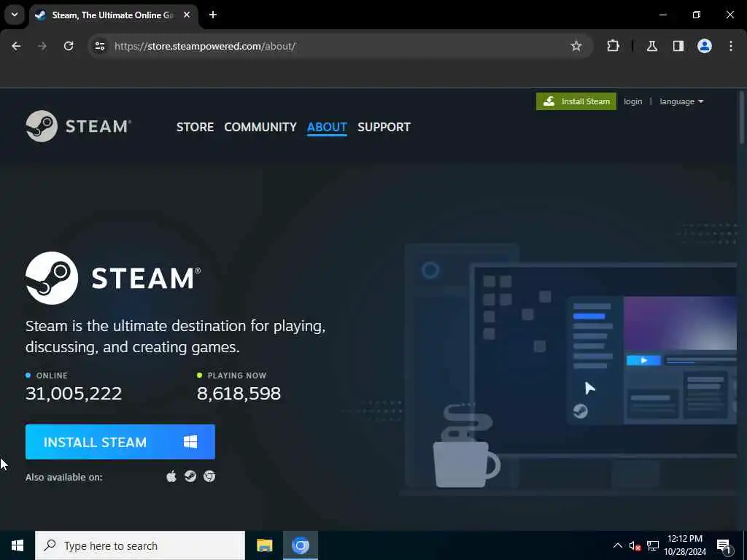Open the Windows Start menu
The height and width of the screenshot is (560, 747).
click(x=18, y=545)
